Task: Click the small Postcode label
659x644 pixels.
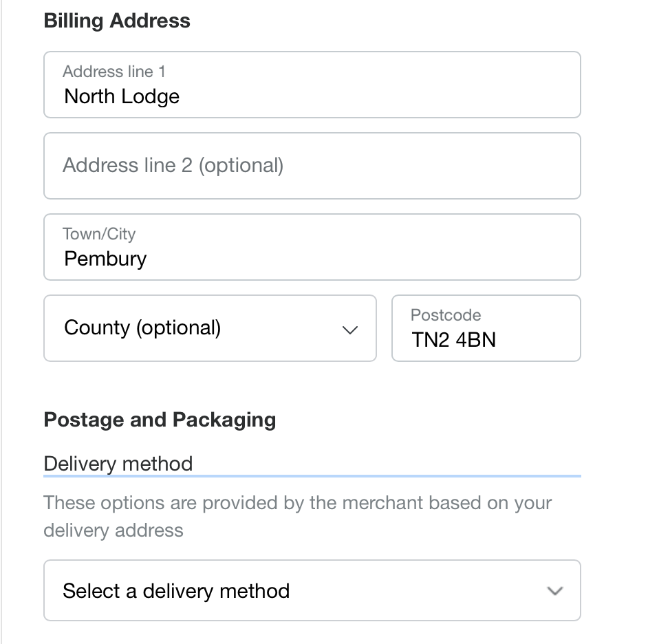Action: (x=446, y=315)
